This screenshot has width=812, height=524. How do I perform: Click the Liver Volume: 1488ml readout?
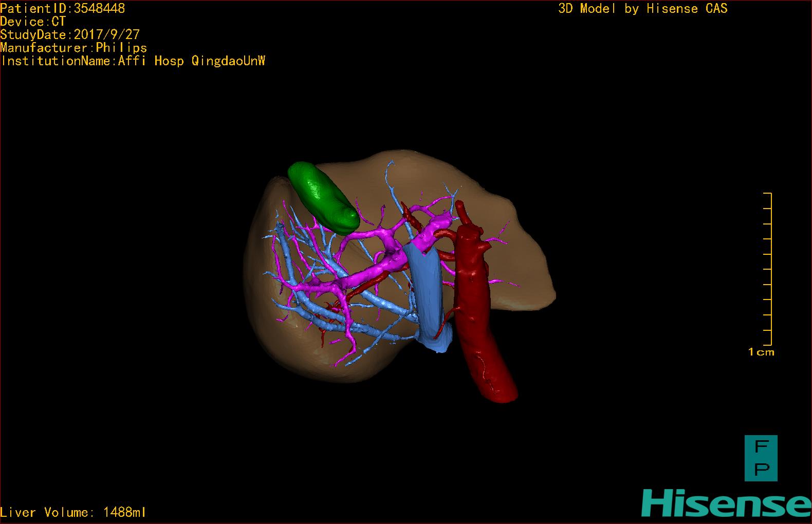[73, 512]
